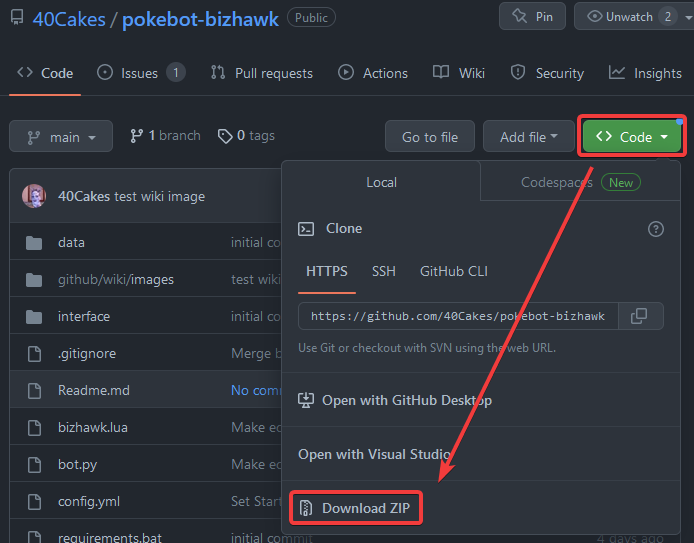Screen dimensions: 694x543
Task: Copy the clone URL with the copy icon
Action: tap(640, 316)
